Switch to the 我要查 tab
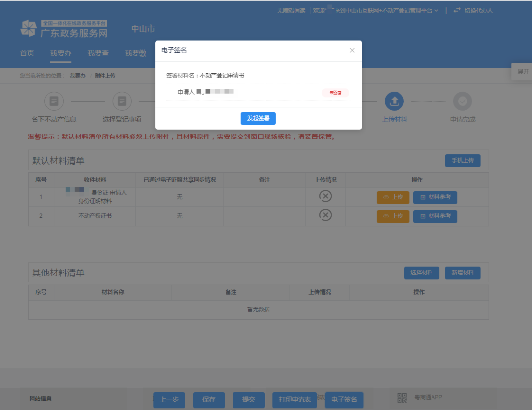The image size is (532, 410). click(x=98, y=53)
